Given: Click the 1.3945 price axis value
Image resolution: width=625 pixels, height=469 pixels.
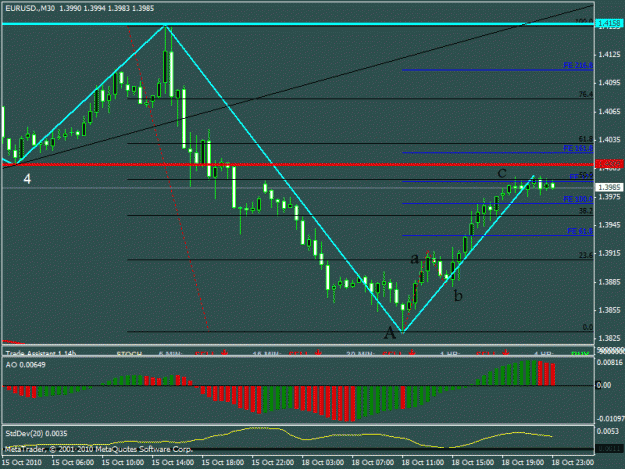Looking at the screenshot, I should click(x=609, y=225).
